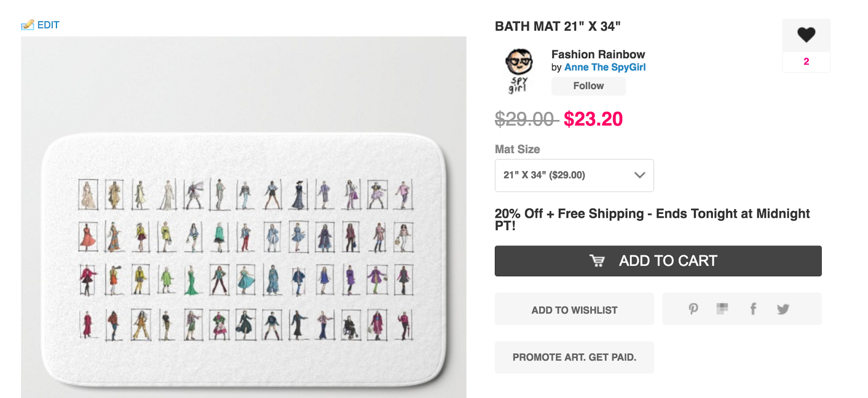Click the shopping cart icon on the button
868x398 pixels.
pos(597,261)
